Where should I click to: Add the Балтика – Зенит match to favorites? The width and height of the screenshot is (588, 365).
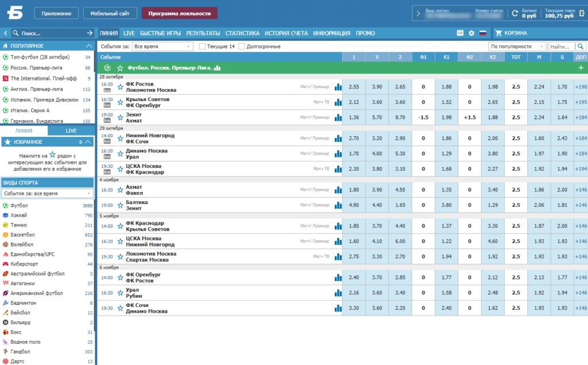tap(120, 205)
